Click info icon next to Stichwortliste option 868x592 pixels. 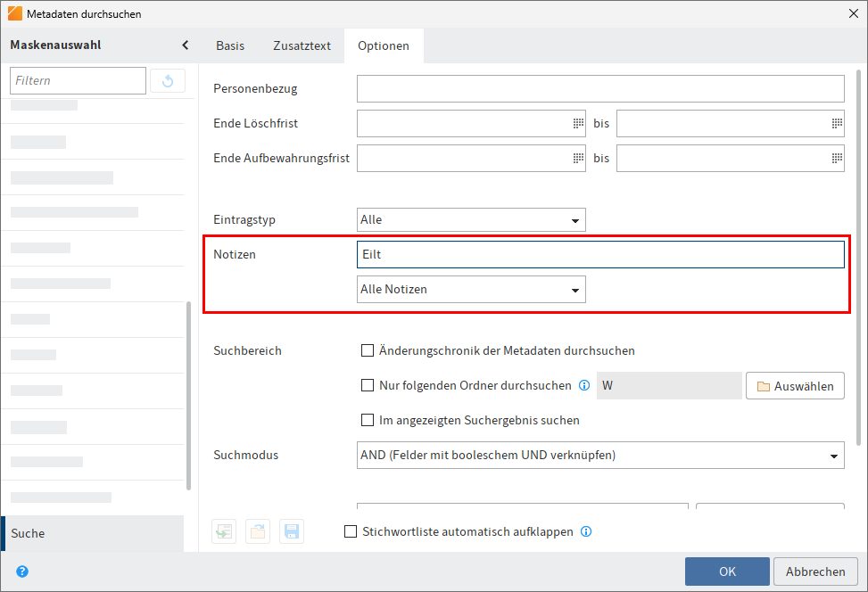pyautogui.click(x=586, y=530)
